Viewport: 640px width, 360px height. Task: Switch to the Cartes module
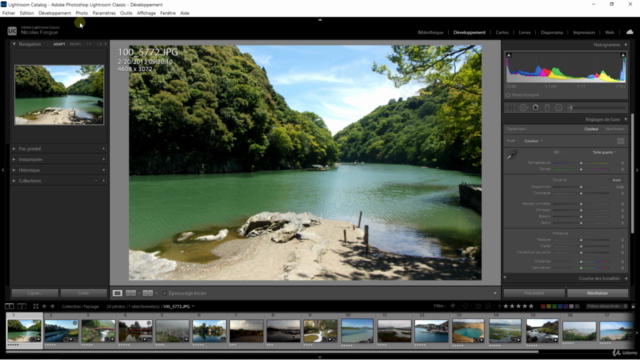coord(502,32)
